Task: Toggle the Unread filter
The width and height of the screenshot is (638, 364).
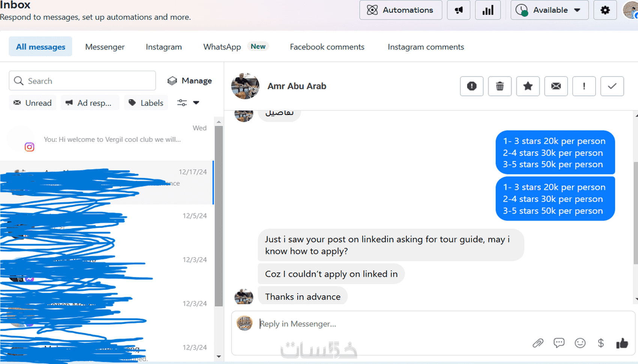Action: coord(33,103)
